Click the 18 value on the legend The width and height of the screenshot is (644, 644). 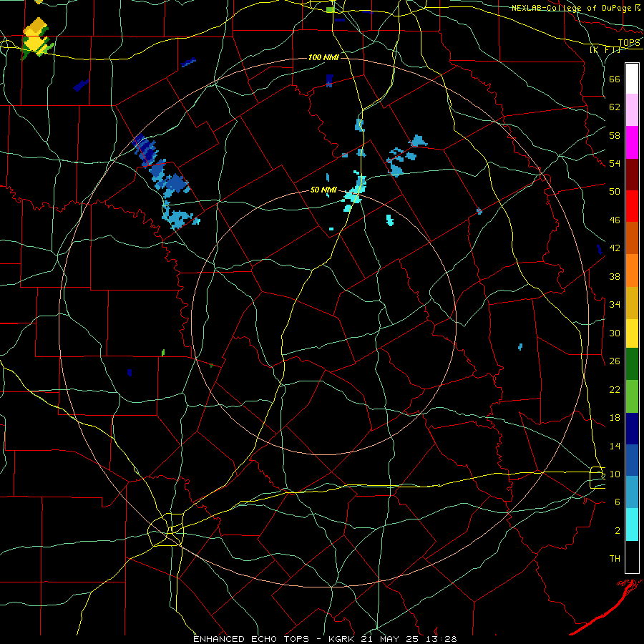point(615,418)
